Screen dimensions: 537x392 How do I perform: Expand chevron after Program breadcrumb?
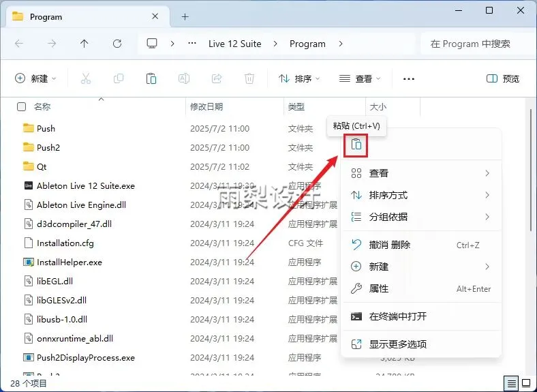click(341, 44)
